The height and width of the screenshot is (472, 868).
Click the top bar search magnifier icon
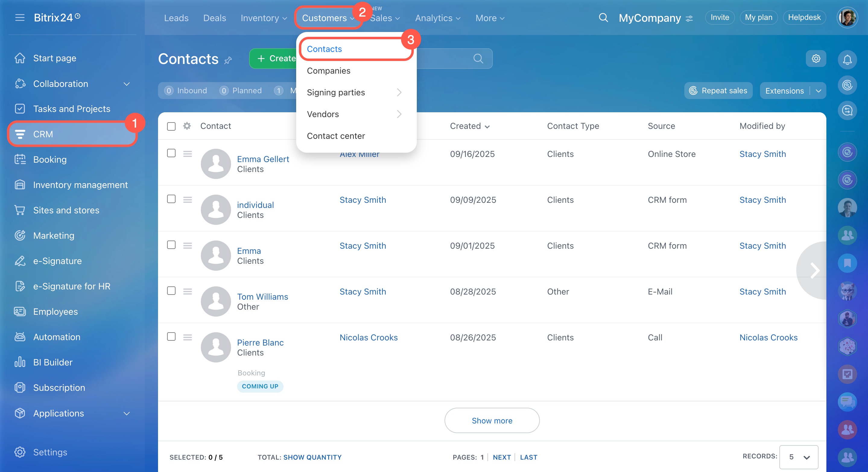point(603,18)
